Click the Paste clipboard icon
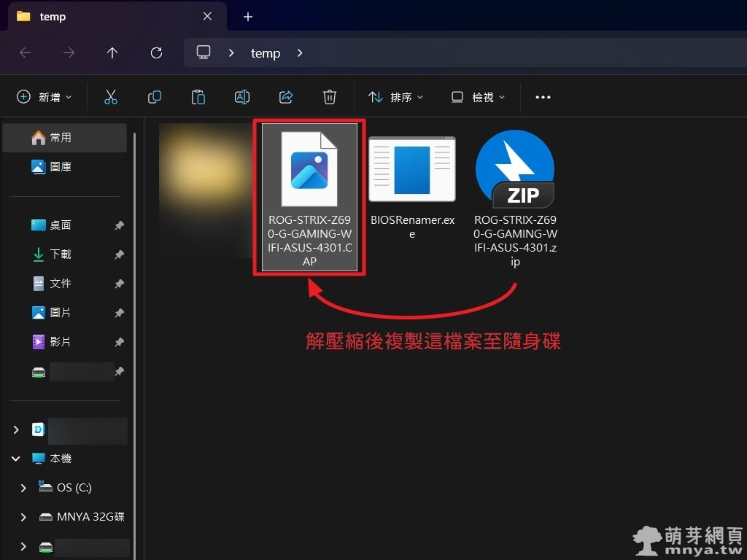Viewport: 747px width, 560px height. pyautogui.click(x=198, y=97)
